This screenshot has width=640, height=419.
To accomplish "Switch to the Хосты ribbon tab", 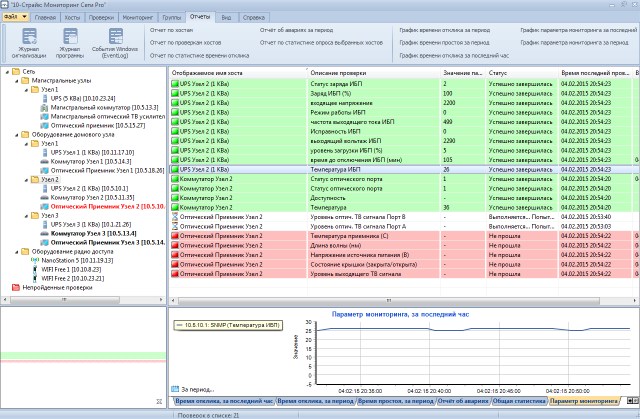I will coord(72,18).
